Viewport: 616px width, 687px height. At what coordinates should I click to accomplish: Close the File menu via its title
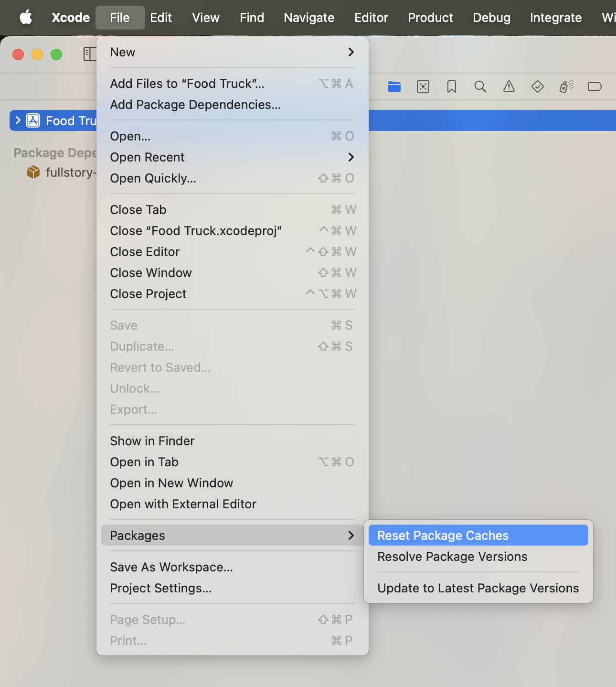click(120, 18)
